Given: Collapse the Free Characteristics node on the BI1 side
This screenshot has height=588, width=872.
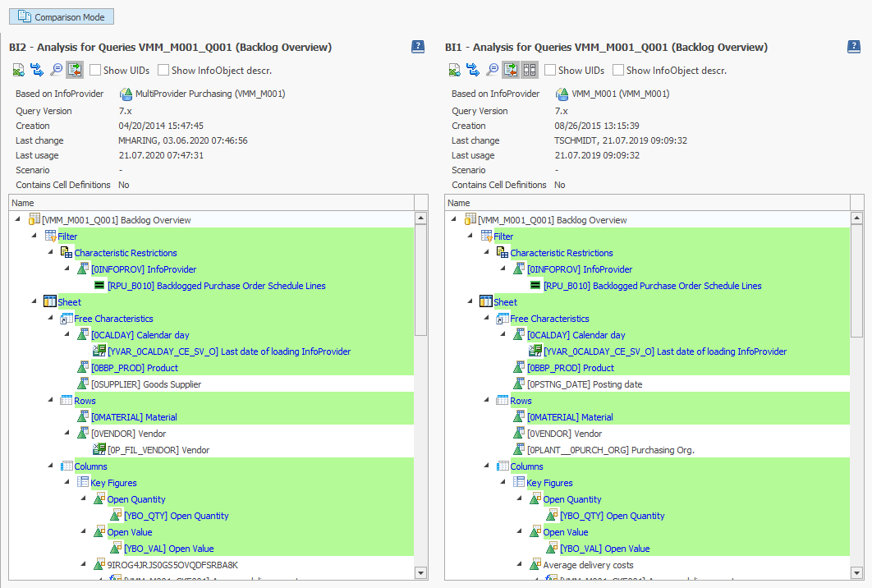Looking at the screenshot, I should pos(486,318).
